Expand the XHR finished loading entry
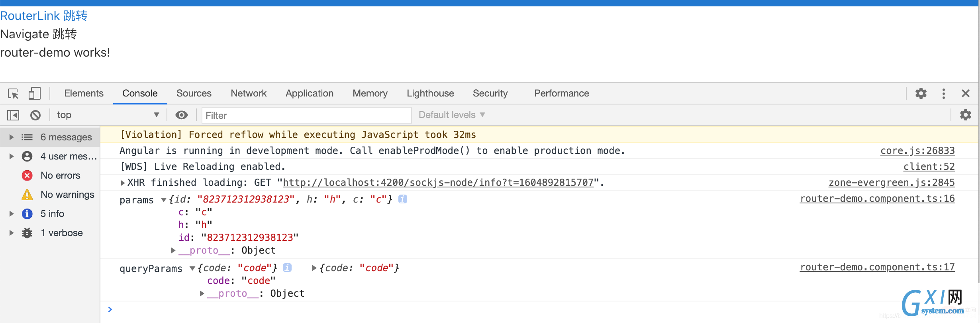The image size is (980, 323). (x=123, y=183)
